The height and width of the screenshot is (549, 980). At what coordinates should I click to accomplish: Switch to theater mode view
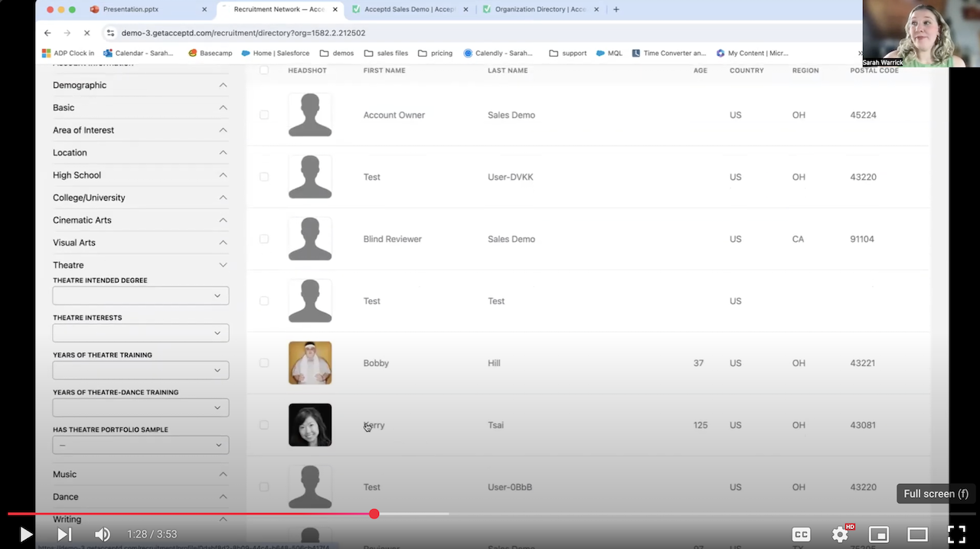click(x=917, y=534)
